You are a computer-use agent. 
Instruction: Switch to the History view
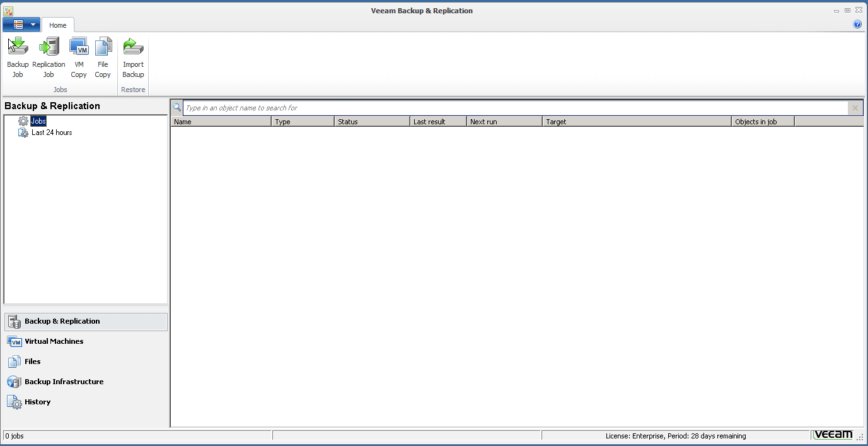[x=37, y=402]
